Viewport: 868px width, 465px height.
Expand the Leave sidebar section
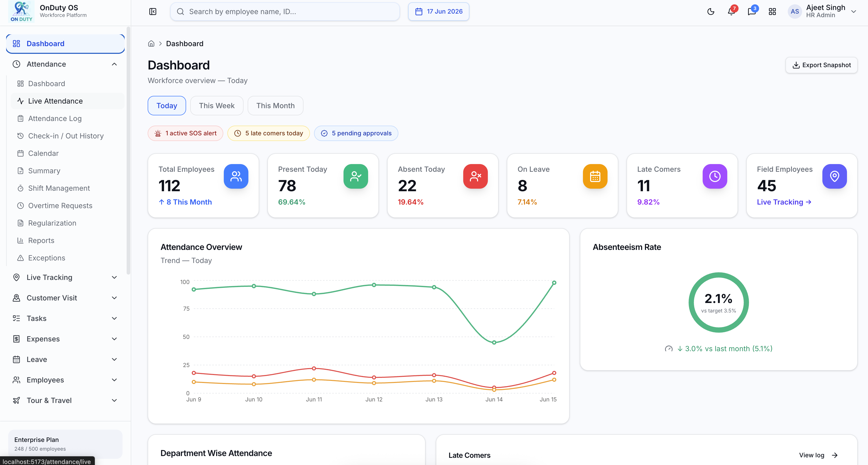click(65, 360)
